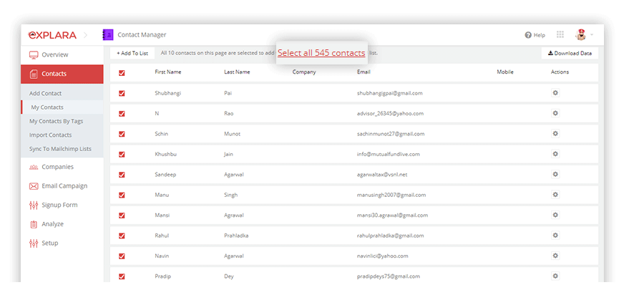Image resolution: width=644 pixels, height=290 pixels.
Task: Click email advisor_26345@yahoo.com
Action: click(390, 113)
